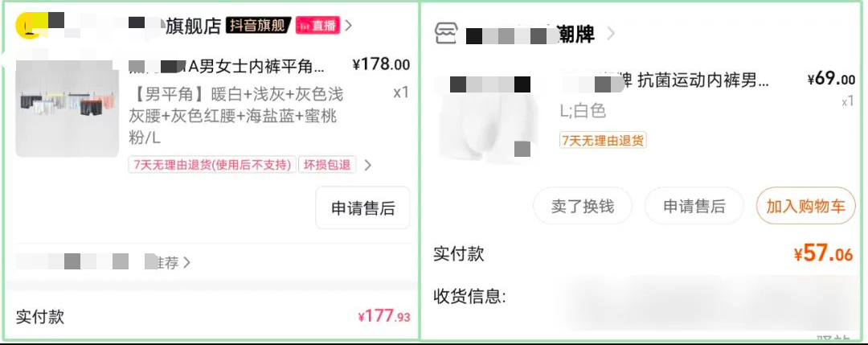The height and width of the screenshot is (345, 868).
Task: Expand the 潮牌 store chevron arrow
Action: point(611,34)
